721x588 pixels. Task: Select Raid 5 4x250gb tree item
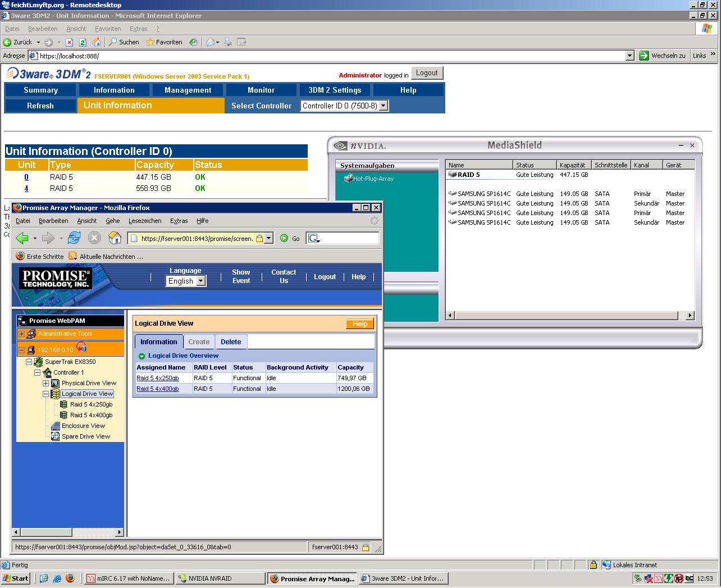[x=91, y=404]
